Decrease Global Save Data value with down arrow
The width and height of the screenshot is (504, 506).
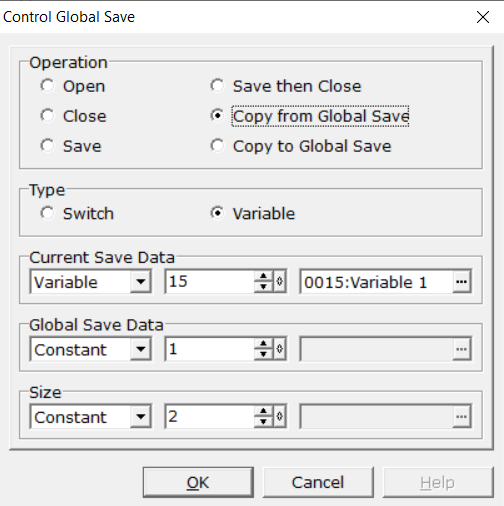[263, 354]
